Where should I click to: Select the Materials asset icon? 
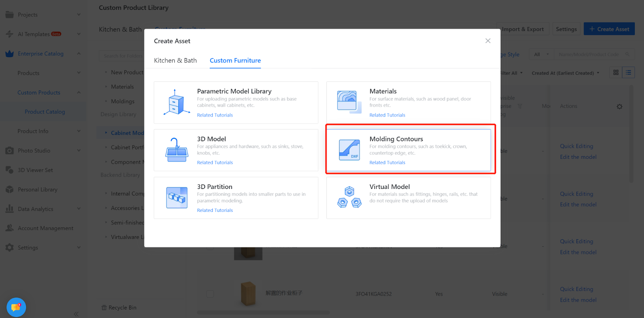click(349, 102)
